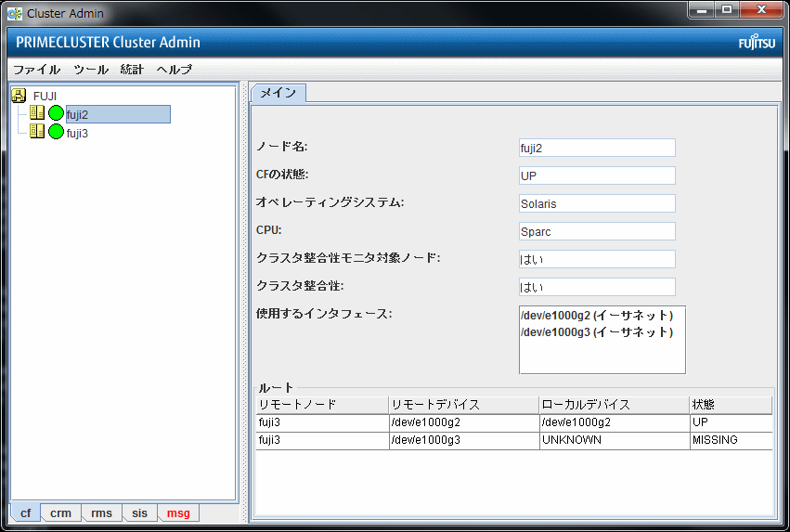Click local device /dev/e1000g2 route cell
Screen dimensions: 790x532
pos(615,422)
